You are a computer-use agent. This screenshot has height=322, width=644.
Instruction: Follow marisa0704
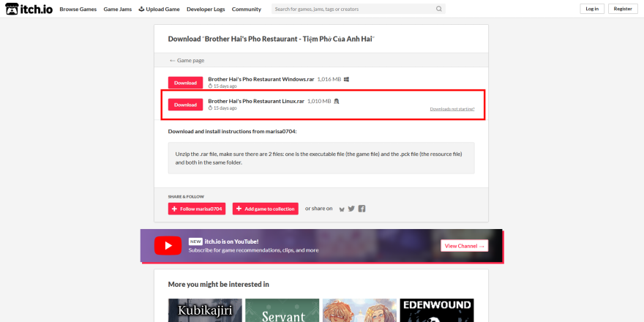click(x=197, y=209)
